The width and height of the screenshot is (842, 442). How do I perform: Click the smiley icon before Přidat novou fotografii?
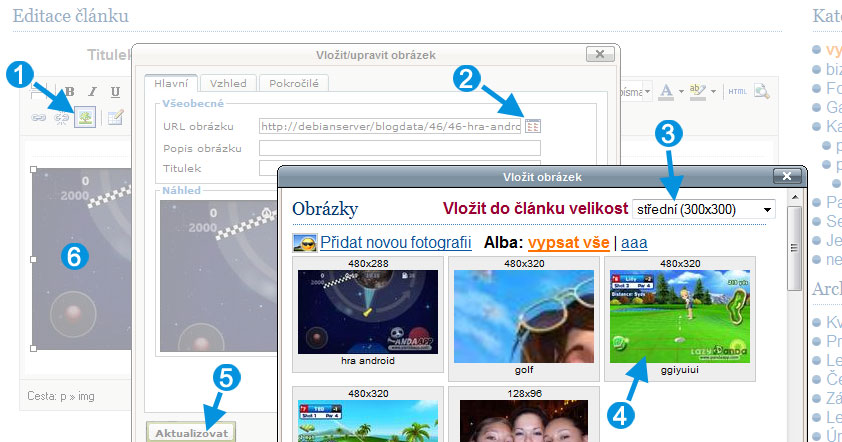pos(304,243)
